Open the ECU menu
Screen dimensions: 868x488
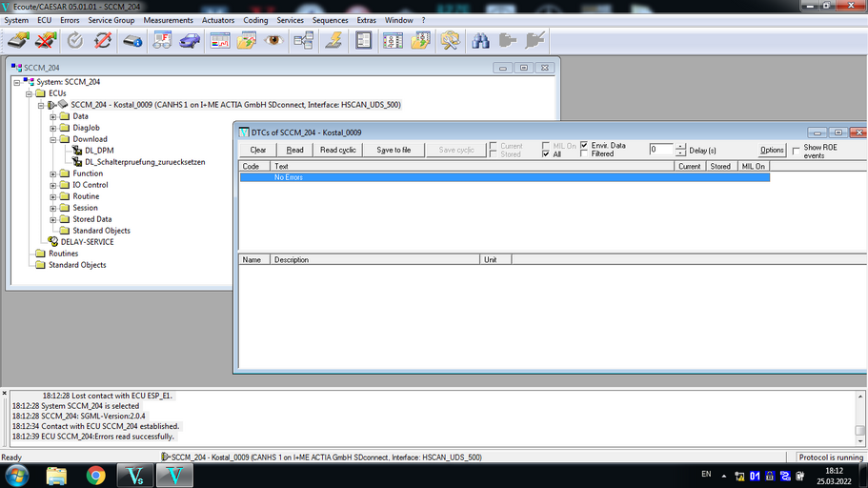pyautogui.click(x=44, y=20)
